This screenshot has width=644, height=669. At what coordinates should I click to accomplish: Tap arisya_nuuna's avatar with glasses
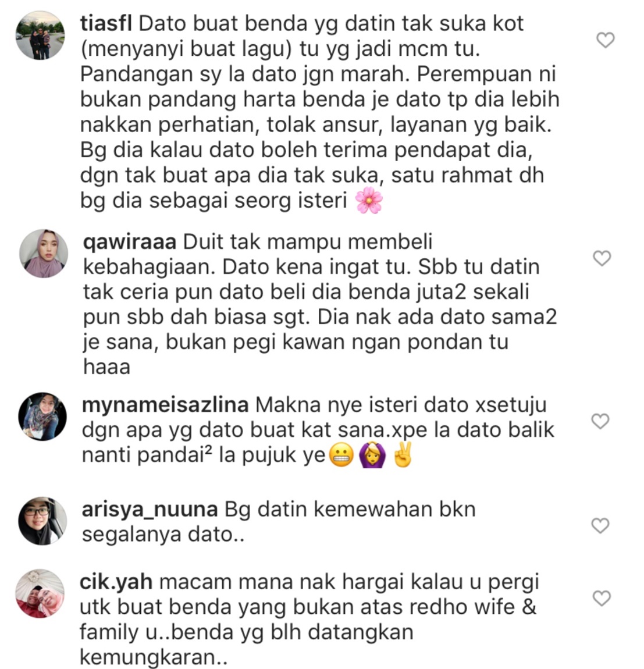click(x=42, y=521)
